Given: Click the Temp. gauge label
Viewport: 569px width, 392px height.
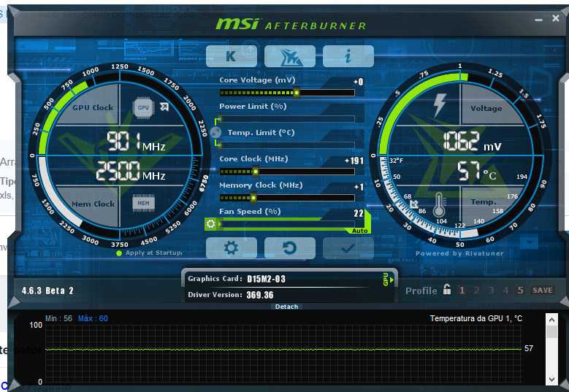Looking at the screenshot, I should pyautogui.click(x=484, y=202).
